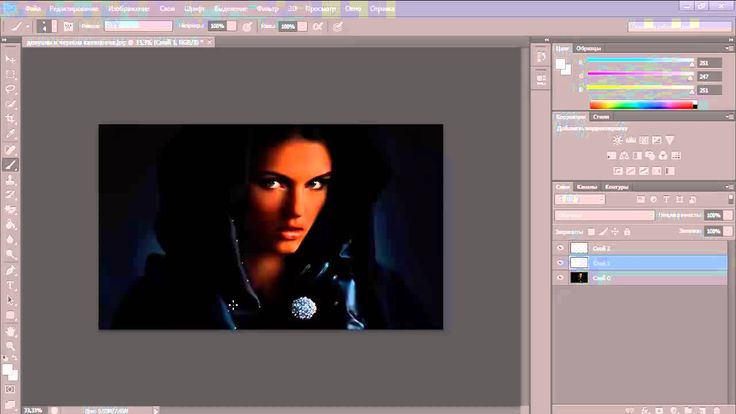
Task: Add a Brightness/Contrast adjustment
Action: click(x=618, y=140)
